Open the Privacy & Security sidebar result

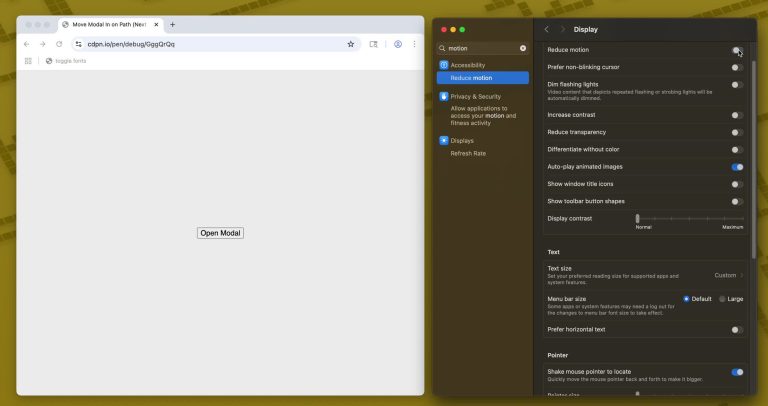click(x=475, y=97)
